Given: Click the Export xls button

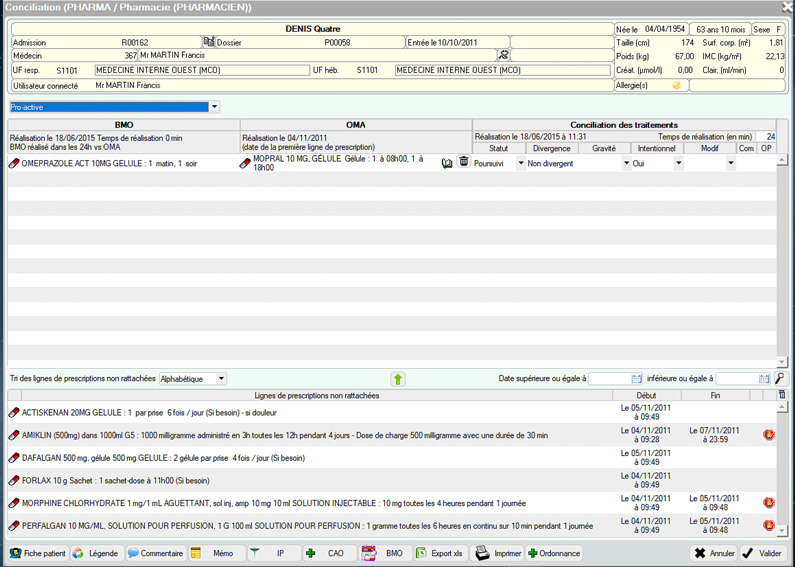Looking at the screenshot, I should (x=439, y=553).
